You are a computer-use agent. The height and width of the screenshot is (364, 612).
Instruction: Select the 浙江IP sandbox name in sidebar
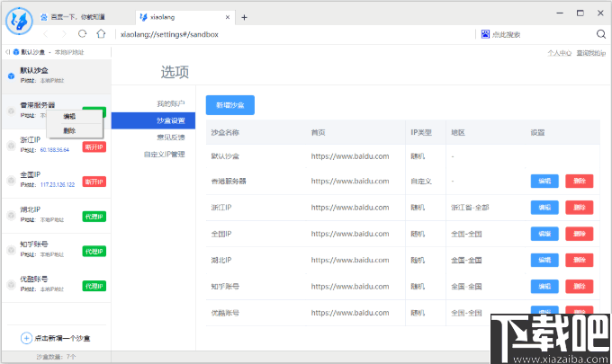click(x=31, y=139)
